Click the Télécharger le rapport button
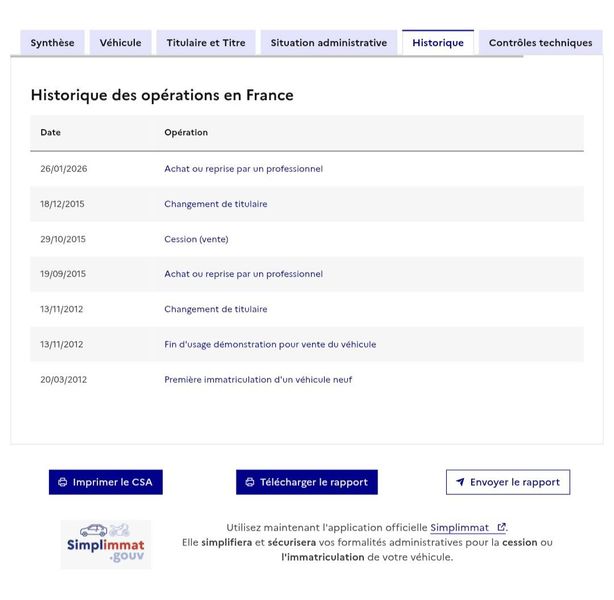Viewport: 614px width, 600px height. pyautogui.click(x=307, y=482)
